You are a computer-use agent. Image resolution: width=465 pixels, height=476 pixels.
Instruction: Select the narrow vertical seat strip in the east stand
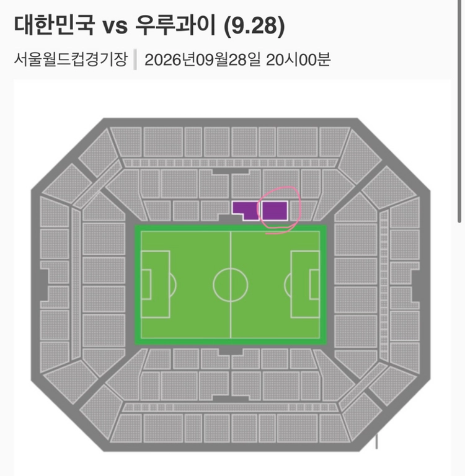point(384,284)
